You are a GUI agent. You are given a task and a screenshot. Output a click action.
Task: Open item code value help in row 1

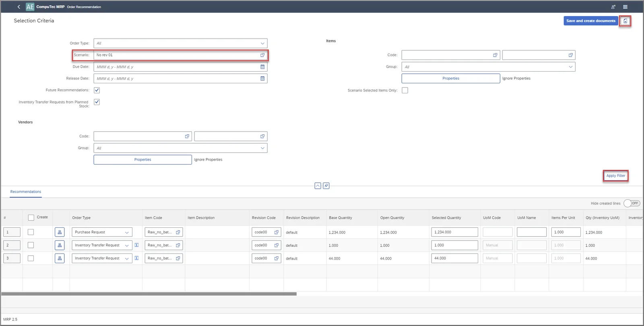[178, 232]
